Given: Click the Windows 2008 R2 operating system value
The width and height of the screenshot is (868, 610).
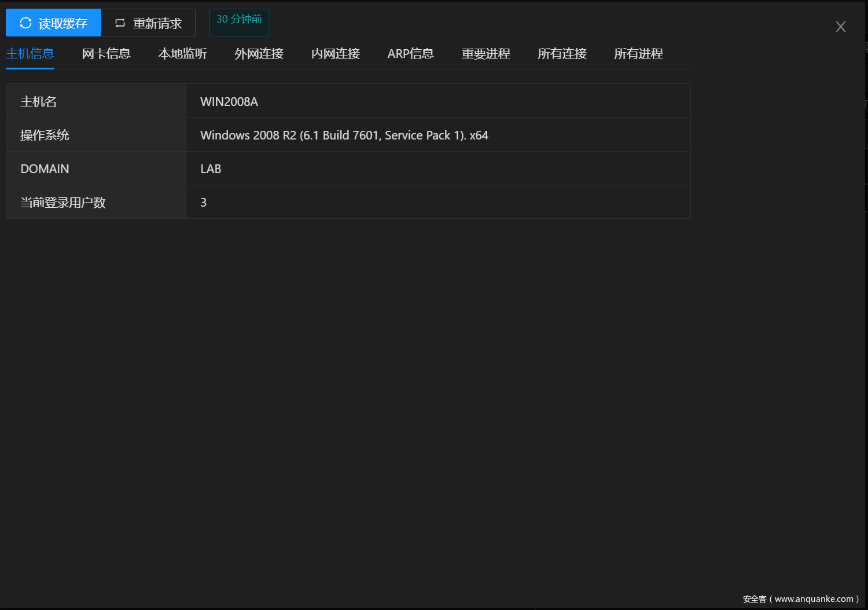Looking at the screenshot, I should pos(344,135).
